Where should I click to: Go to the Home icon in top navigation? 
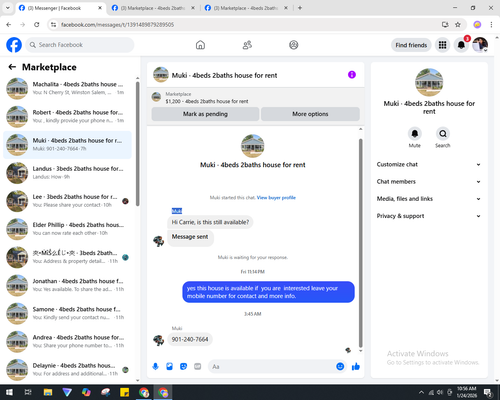[x=200, y=45]
